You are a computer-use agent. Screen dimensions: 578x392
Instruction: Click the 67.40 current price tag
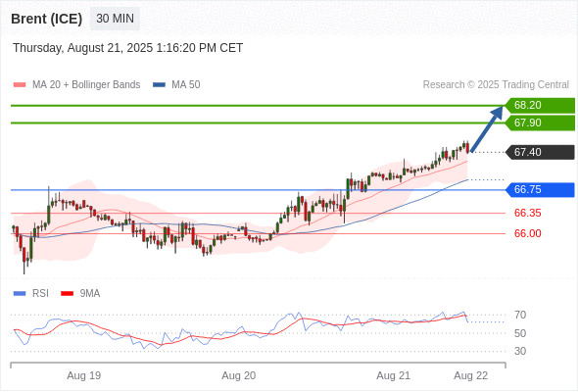coord(540,152)
